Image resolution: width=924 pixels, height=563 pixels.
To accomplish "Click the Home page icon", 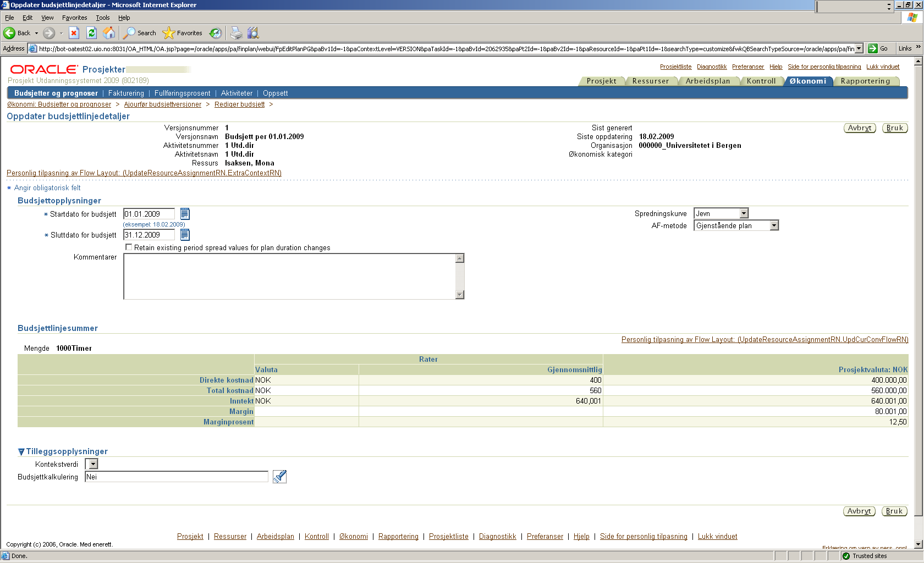I will coord(109,33).
